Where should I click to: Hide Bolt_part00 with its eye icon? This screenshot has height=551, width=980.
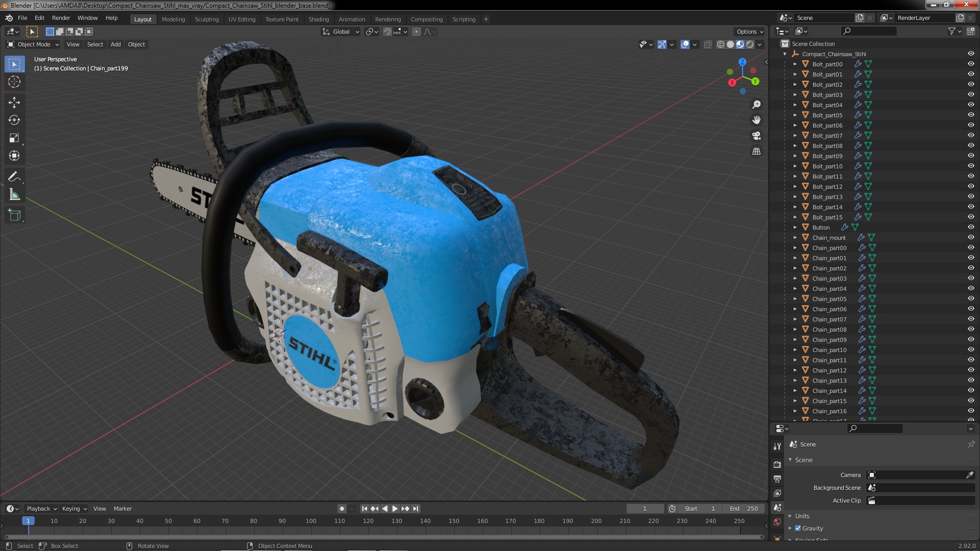coord(971,64)
